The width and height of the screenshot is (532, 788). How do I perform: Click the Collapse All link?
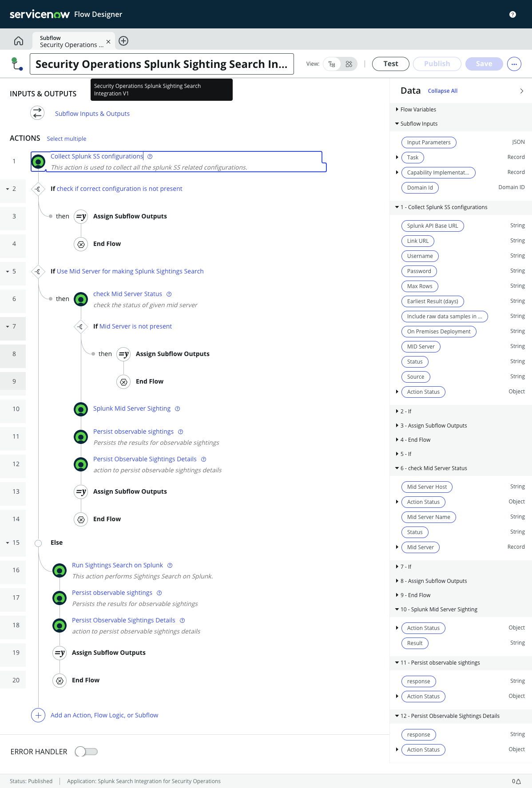coord(443,91)
